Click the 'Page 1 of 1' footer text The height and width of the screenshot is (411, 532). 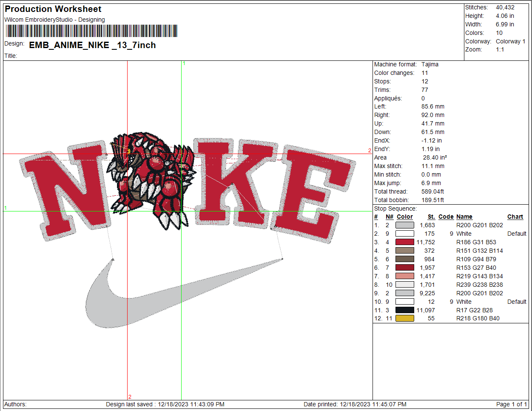(512, 404)
